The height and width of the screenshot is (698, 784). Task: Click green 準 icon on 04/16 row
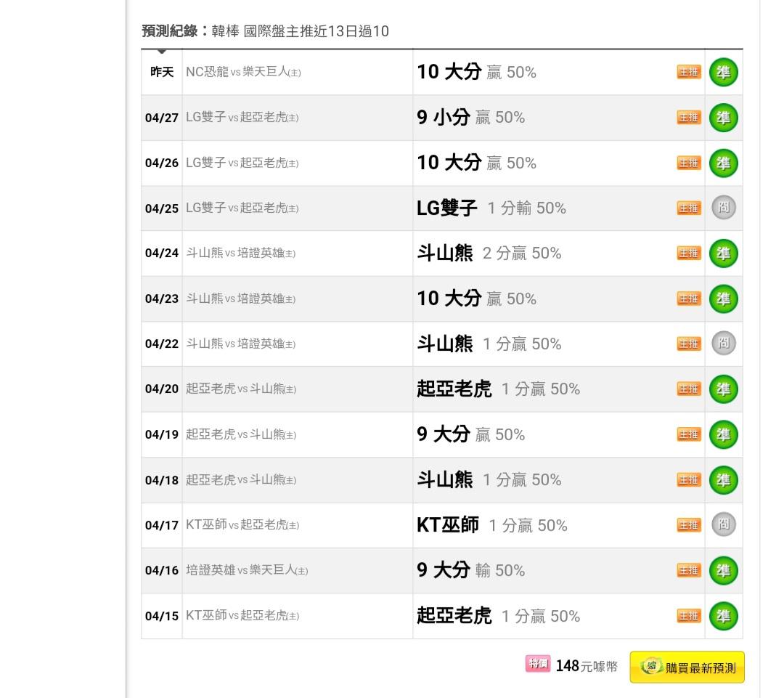pyautogui.click(x=723, y=570)
